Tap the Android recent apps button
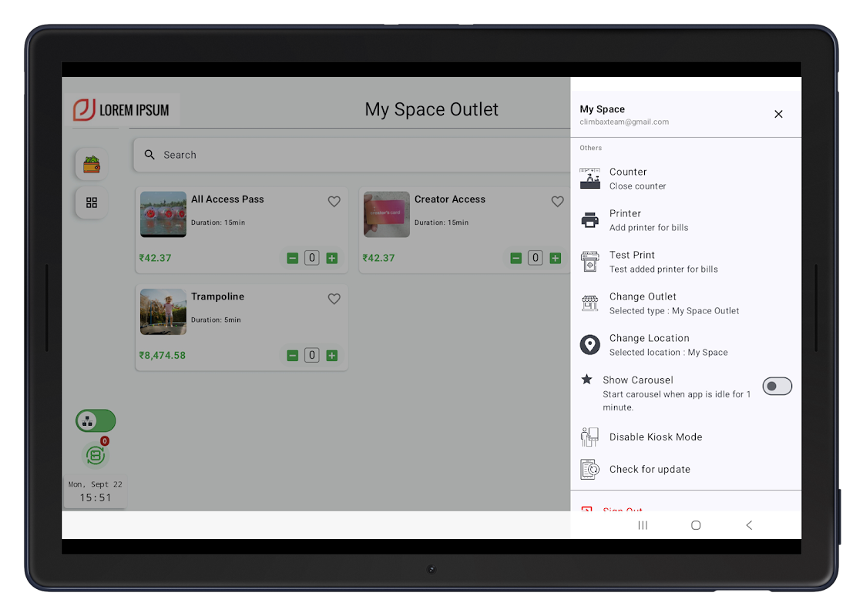 coord(643,525)
